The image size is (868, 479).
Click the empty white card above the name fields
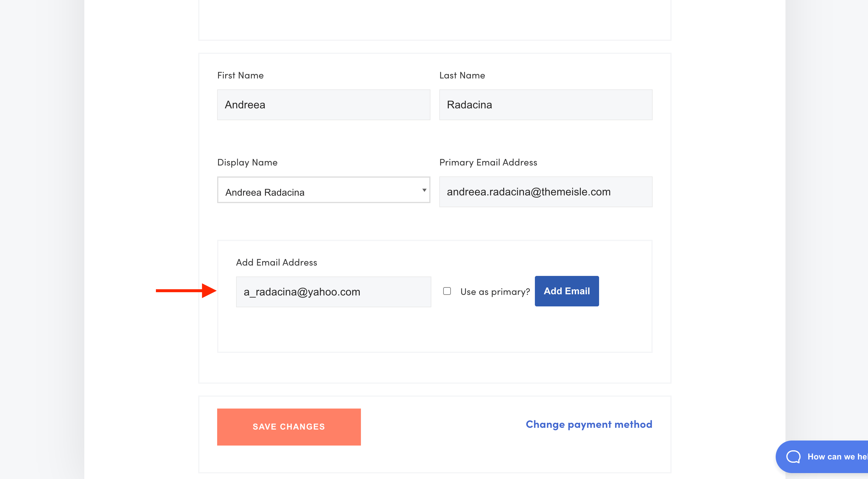tap(435, 19)
